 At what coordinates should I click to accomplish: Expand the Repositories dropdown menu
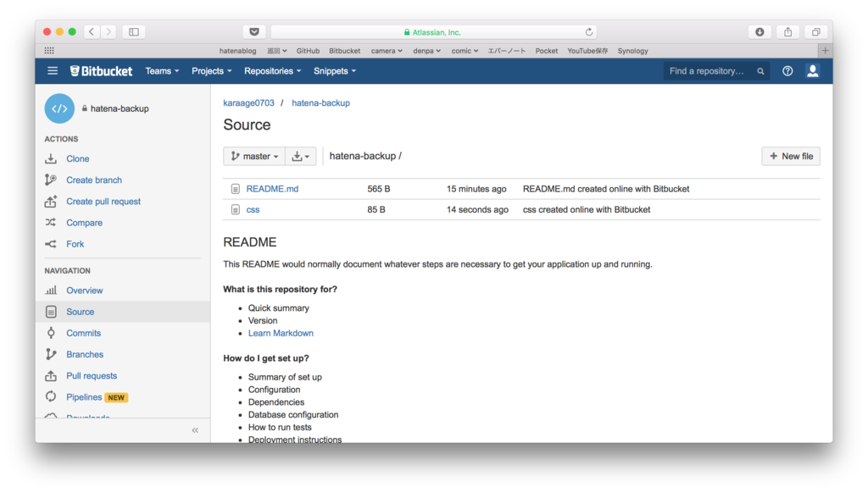tap(272, 71)
